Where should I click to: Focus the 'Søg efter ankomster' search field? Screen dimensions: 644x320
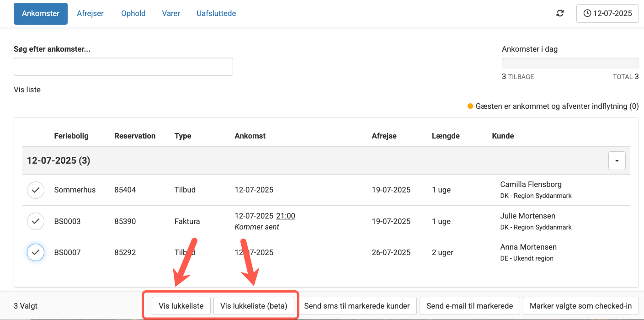click(x=123, y=67)
